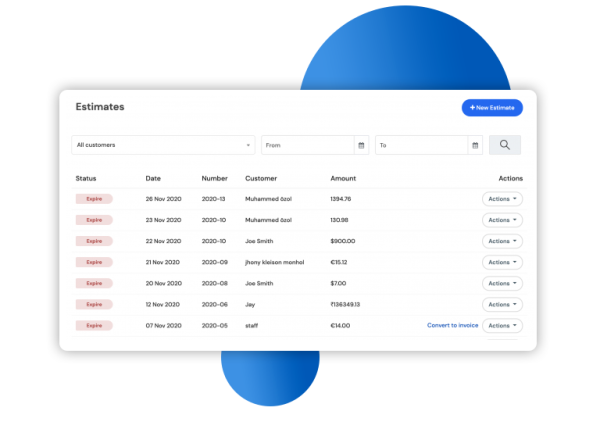Click the New Estimate button
Screen dimensions: 600x436
(491, 107)
